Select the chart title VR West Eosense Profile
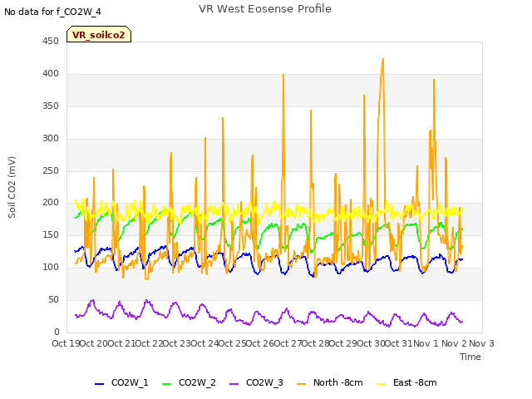 click(265, 9)
